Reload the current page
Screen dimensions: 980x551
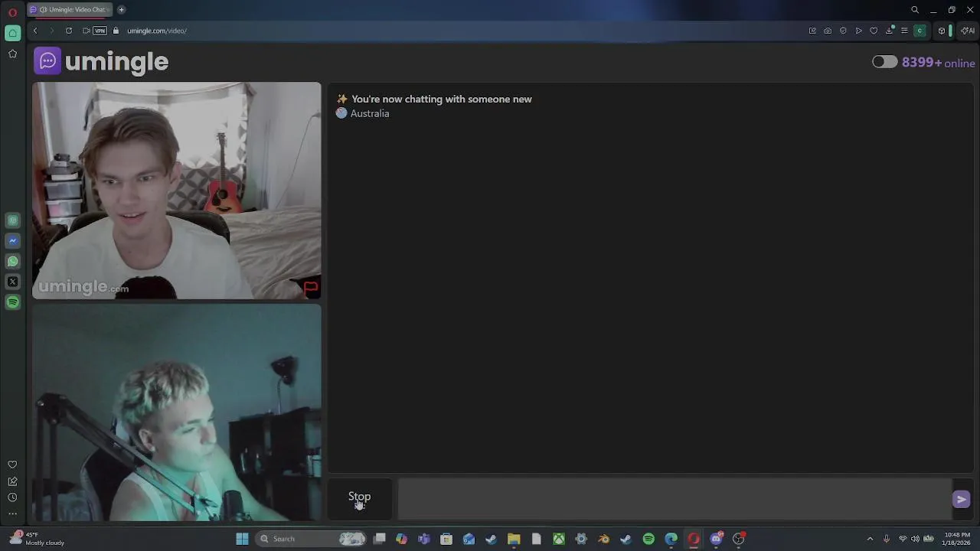point(69,31)
